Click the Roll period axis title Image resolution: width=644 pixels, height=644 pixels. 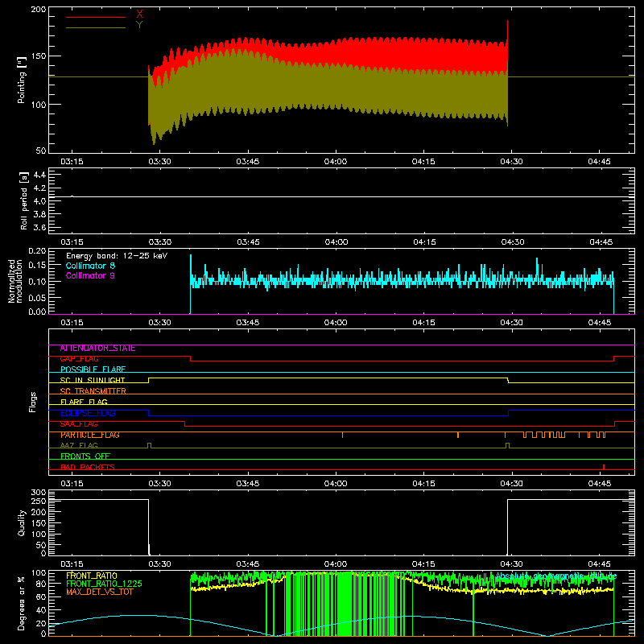click(23, 200)
